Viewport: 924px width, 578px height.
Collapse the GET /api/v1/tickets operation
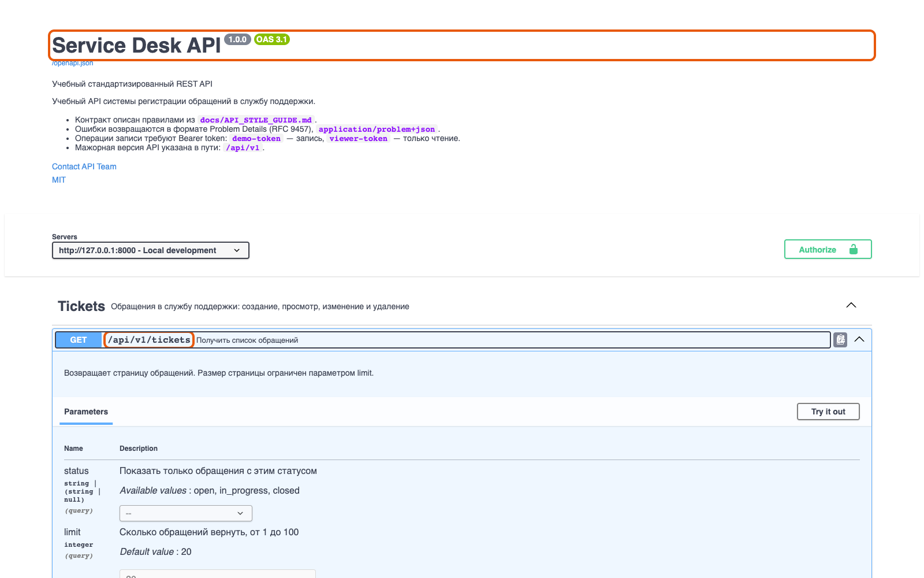[859, 339]
